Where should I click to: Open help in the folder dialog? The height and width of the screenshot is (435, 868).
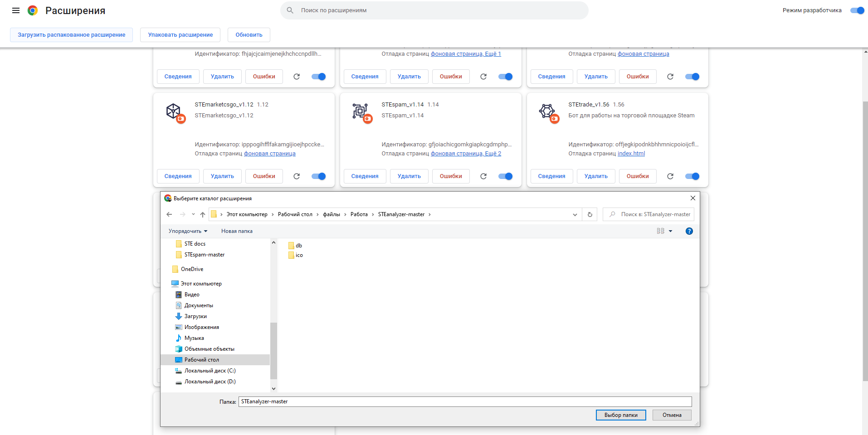click(689, 231)
